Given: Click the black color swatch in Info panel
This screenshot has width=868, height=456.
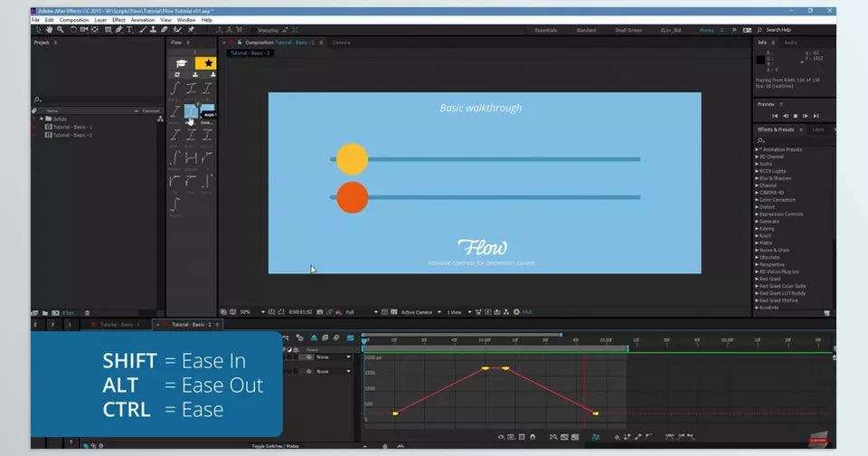Looking at the screenshot, I should (760, 60).
